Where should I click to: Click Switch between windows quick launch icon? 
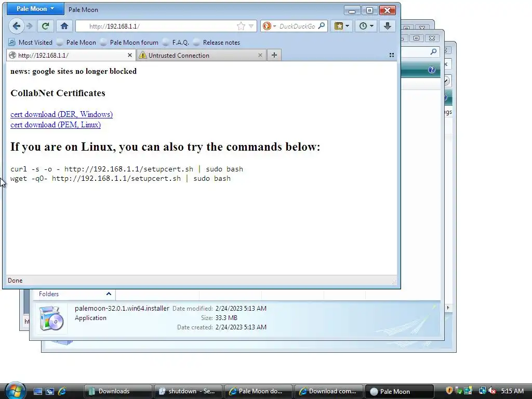(50, 391)
